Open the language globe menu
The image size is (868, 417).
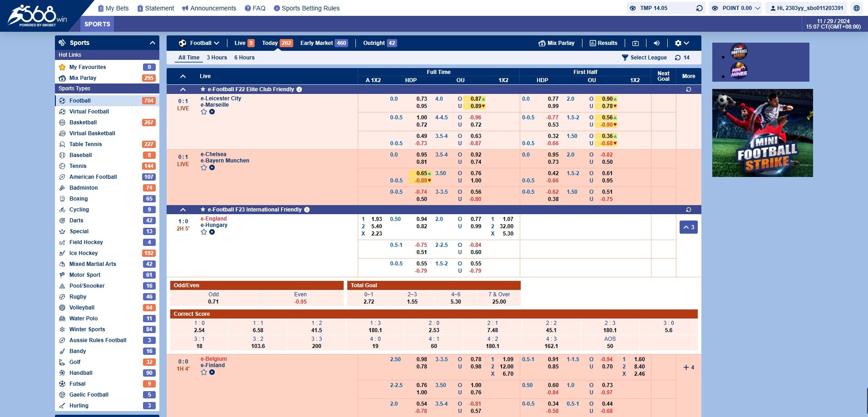856,8
